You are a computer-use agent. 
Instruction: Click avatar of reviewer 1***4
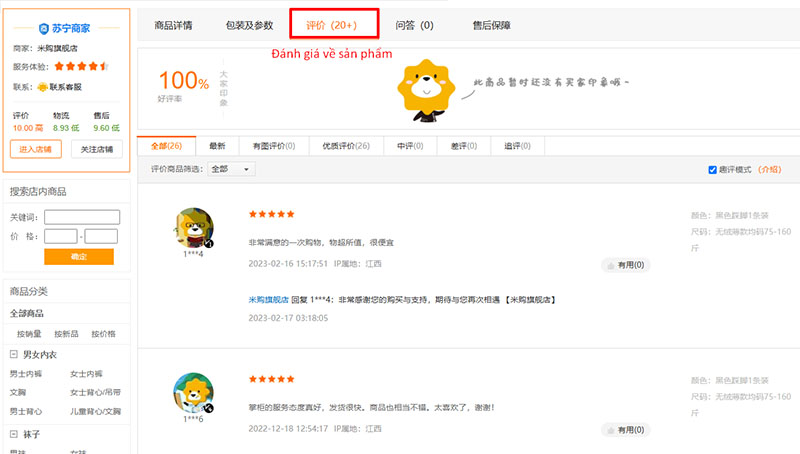point(194,228)
